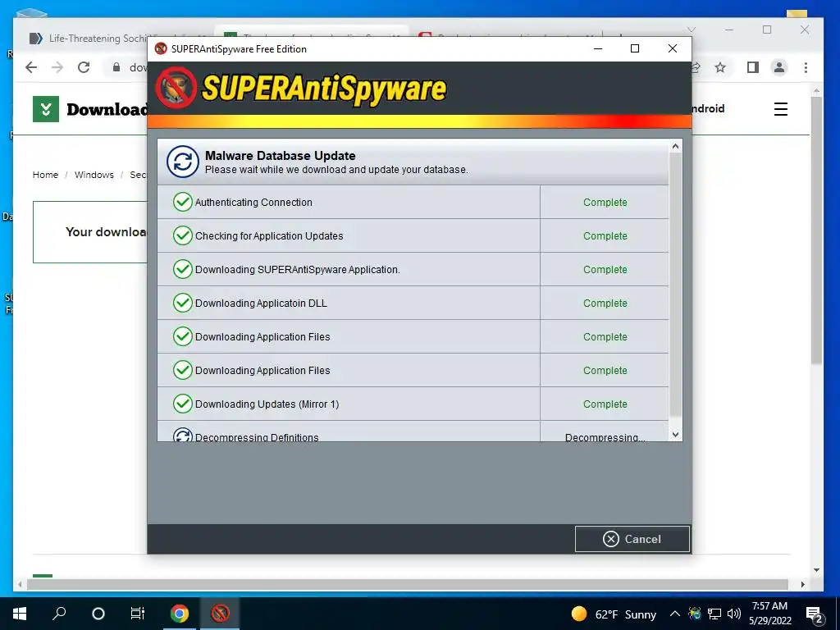This screenshot has height=630, width=840.
Task: Click Chrome page horizontal scrollbar
Action: [407, 584]
